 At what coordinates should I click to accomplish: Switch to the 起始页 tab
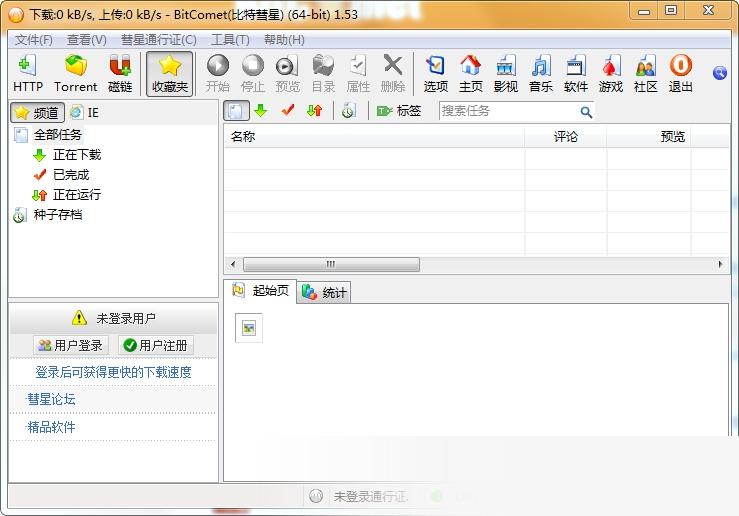(260, 291)
